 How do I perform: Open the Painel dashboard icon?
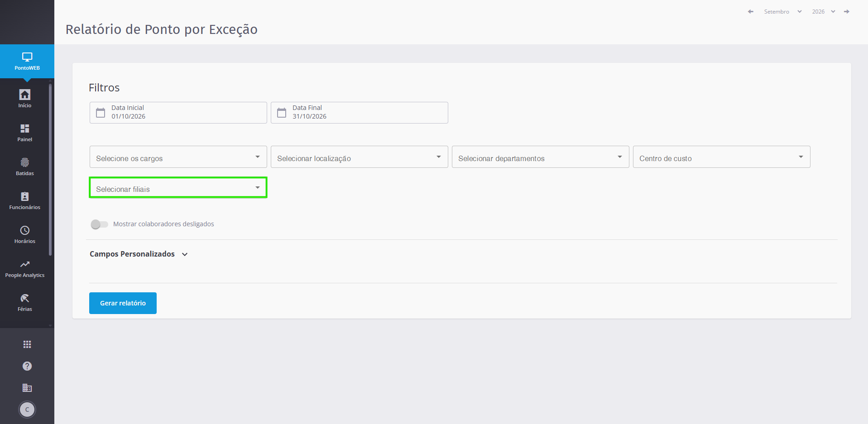click(x=25, y=129)
